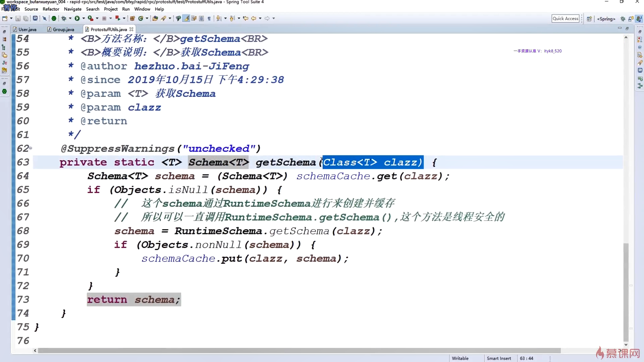Select the <Spring> perspective button

606,19
